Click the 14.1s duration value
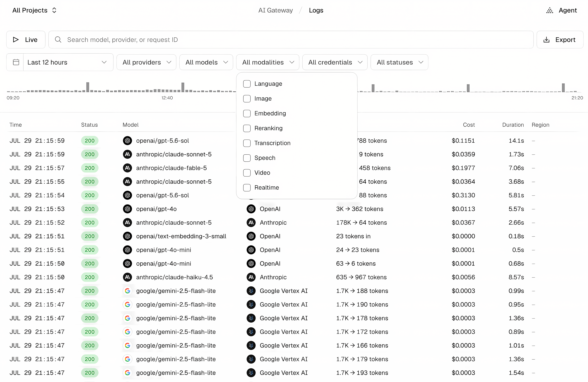 click(x=516, y=141)
